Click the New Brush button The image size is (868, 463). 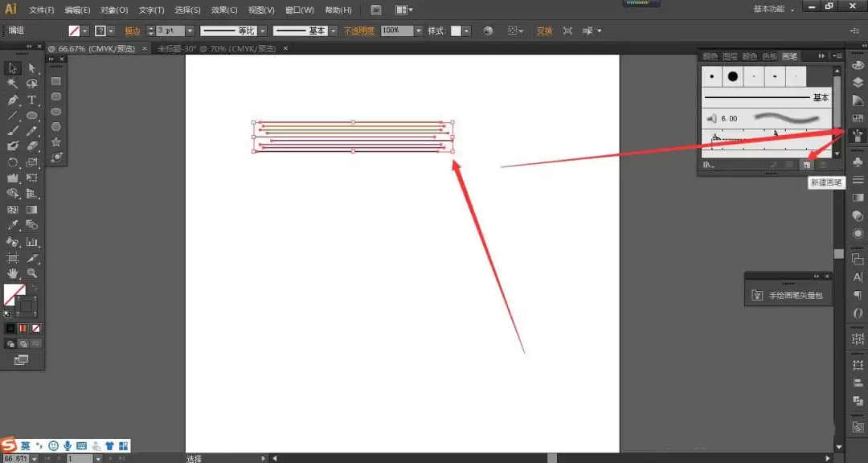tap(807, 165)
